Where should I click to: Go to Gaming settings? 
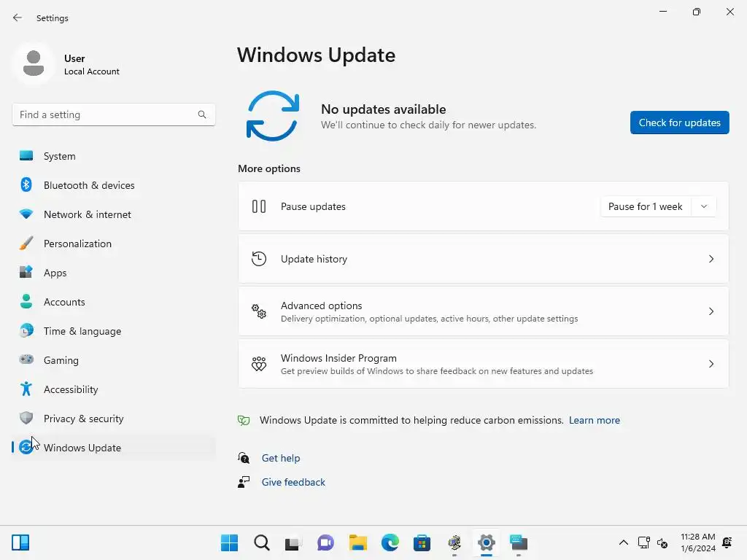(x=113, y=360)
